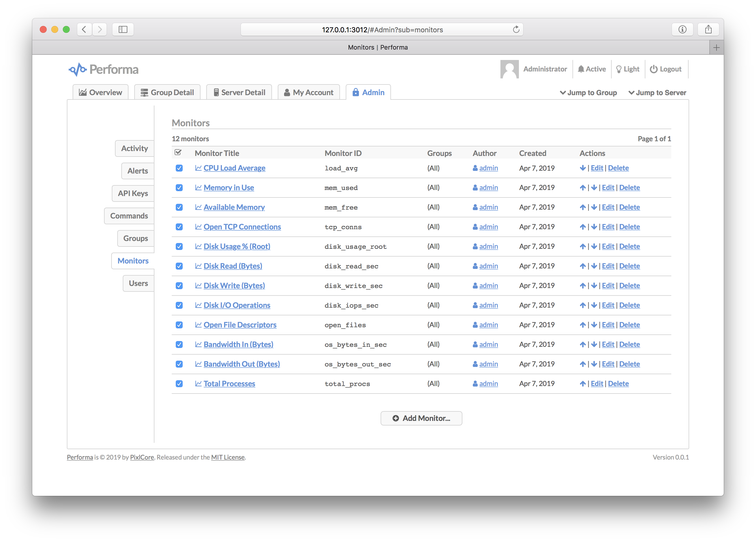756x542 pixels.
Task: Expand the Jump to Group dropdown
Action: click(588, 93)
